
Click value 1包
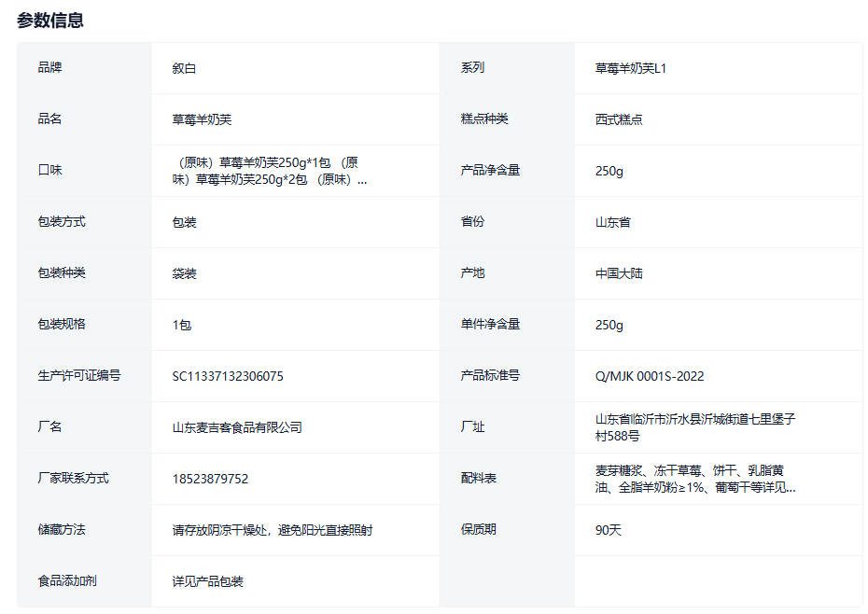[x=182, y=325]
